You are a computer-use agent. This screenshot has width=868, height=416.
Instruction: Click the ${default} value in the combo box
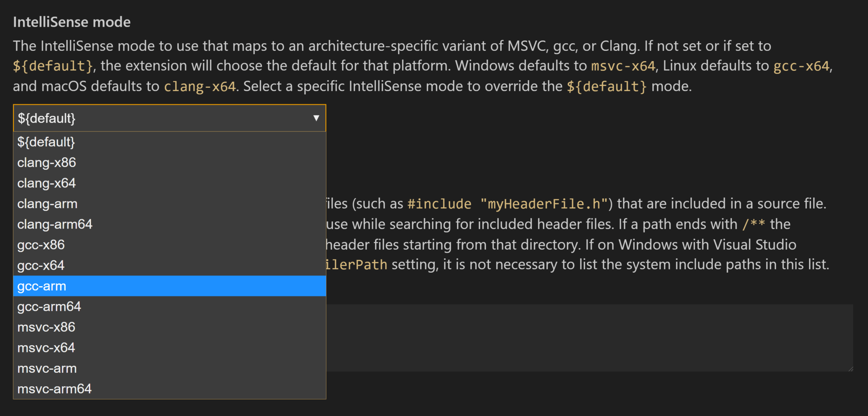pyautogui.click(x=47, y=118)
